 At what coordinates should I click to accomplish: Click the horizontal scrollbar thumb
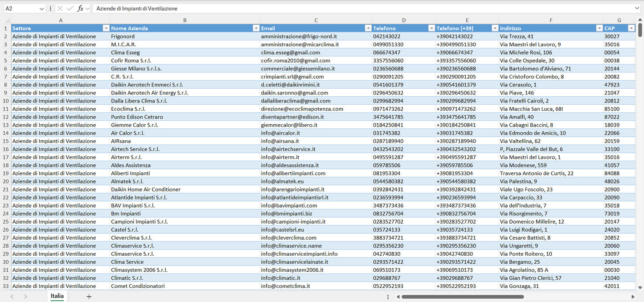[463, 297]
